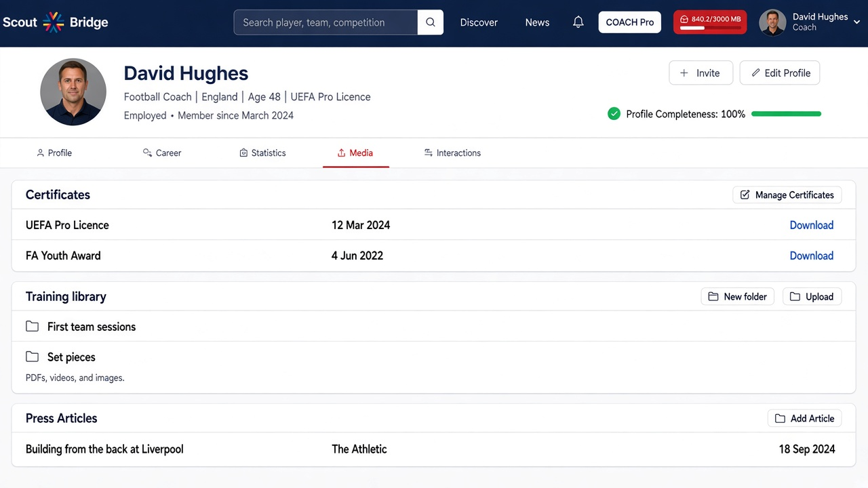The width and height of the screenshot is (868, 488).
Task: Click the COACH Pro button
Action: tap(630, 22)
